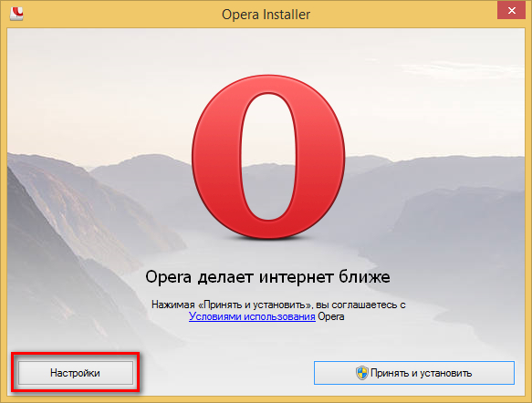Click the Принять и установить button
The height and width of the screenshot is (403, 532).
pos(414,373)
